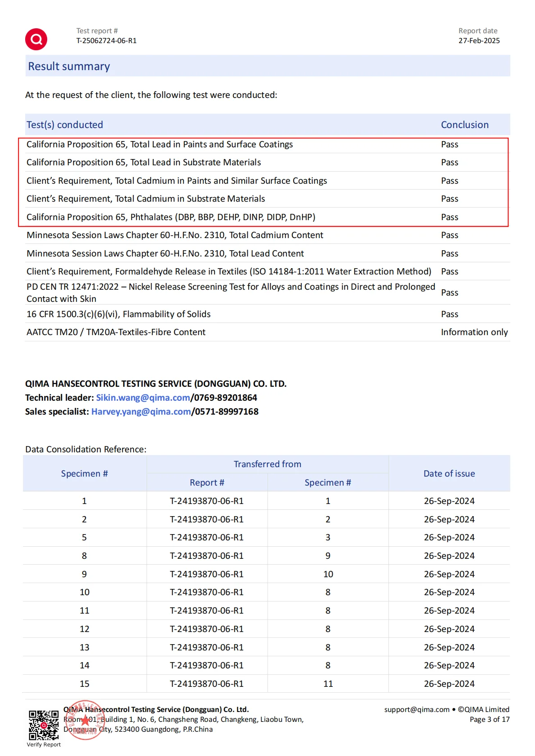This screenshot has height=756, width=535.
Task: Click the red star company stamp
Action: [x=85, y=720]
